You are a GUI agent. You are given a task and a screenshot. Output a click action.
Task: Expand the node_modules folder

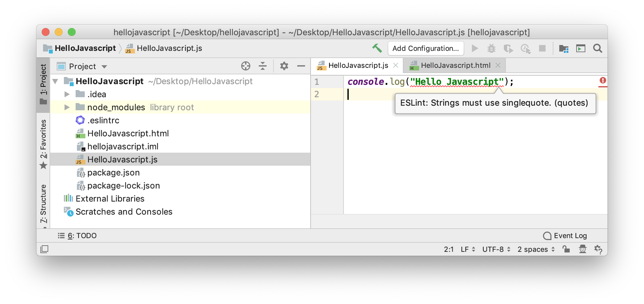67,107
